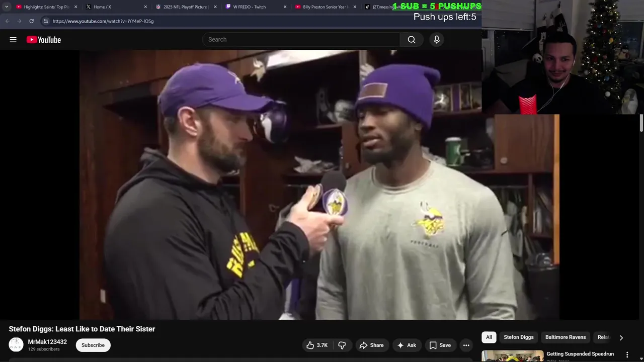Viewport: 644px width, 362px height.
Task: Reload the page with refresh icon
Action: pos(31,21)
